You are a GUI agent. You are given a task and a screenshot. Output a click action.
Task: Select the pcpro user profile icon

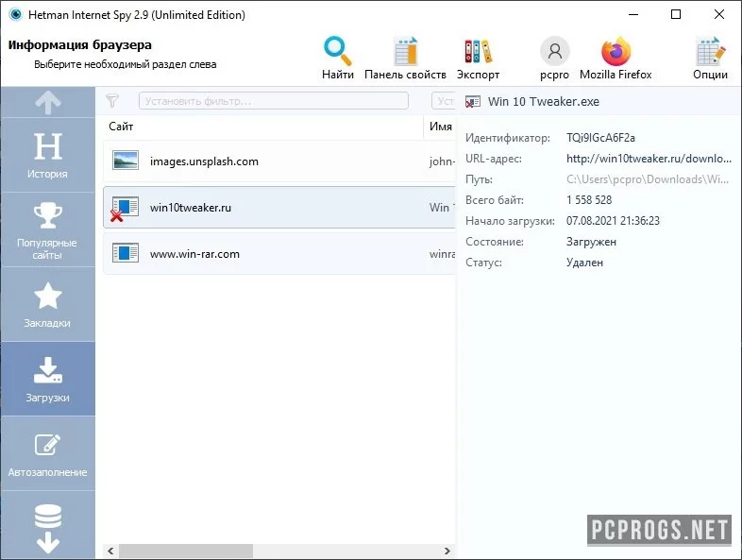click(x=554, y=51)
